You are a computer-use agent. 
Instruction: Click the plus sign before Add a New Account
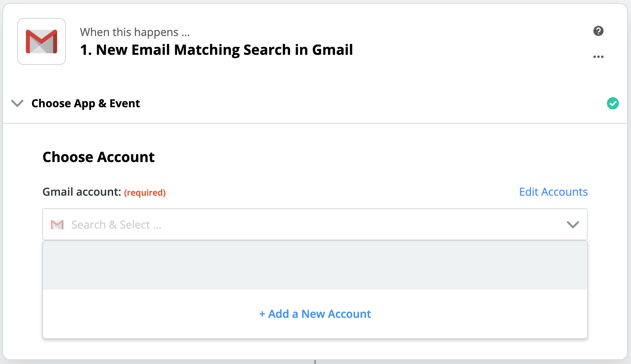tap(262, 314)
